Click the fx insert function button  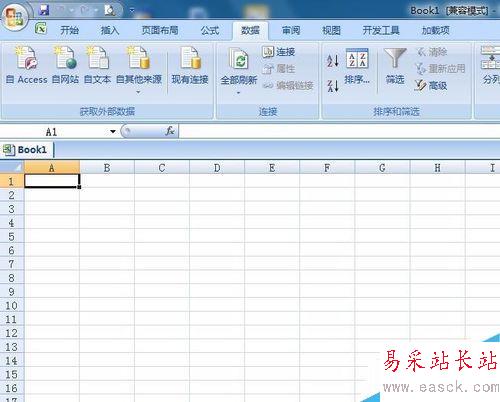pos(170,131)
